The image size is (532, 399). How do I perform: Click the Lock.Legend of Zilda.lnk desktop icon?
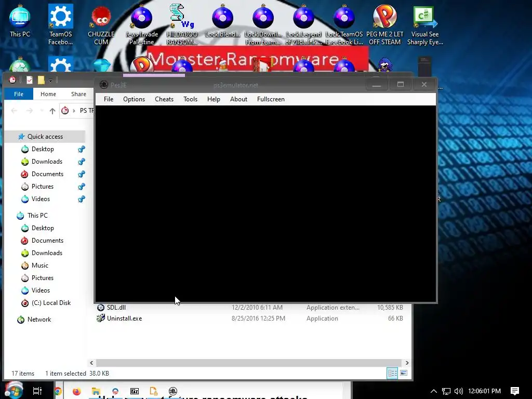[x=303, y=24]
